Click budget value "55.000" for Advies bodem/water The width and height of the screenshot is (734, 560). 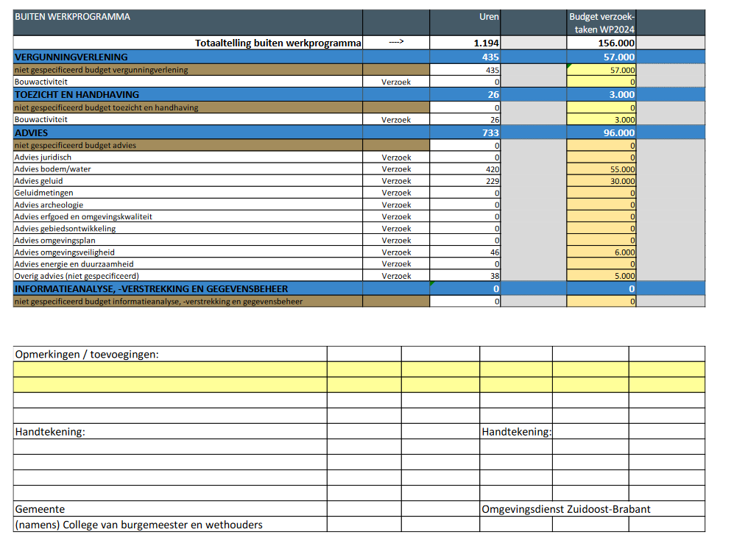click(623, 169)
